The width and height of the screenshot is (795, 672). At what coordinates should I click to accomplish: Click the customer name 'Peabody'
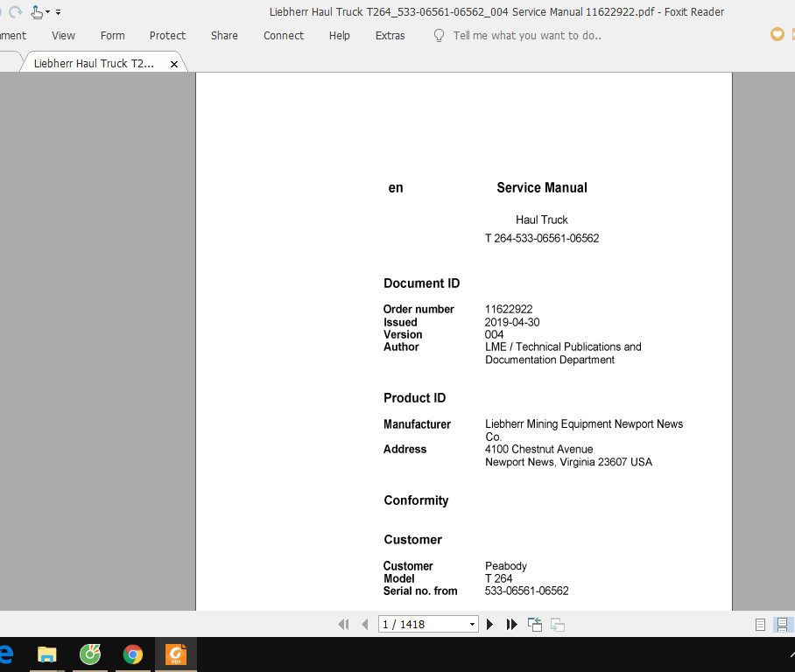coord(506,565)
